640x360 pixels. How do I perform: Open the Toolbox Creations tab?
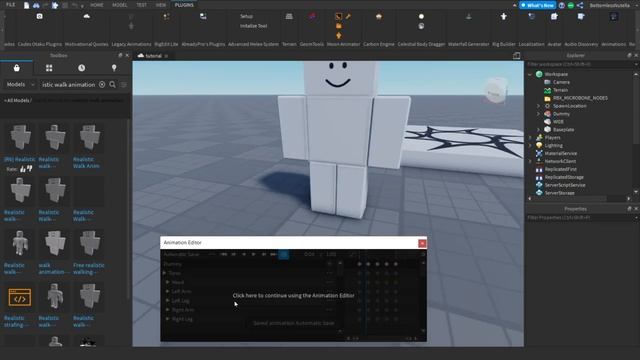click(x=114, y=68)
